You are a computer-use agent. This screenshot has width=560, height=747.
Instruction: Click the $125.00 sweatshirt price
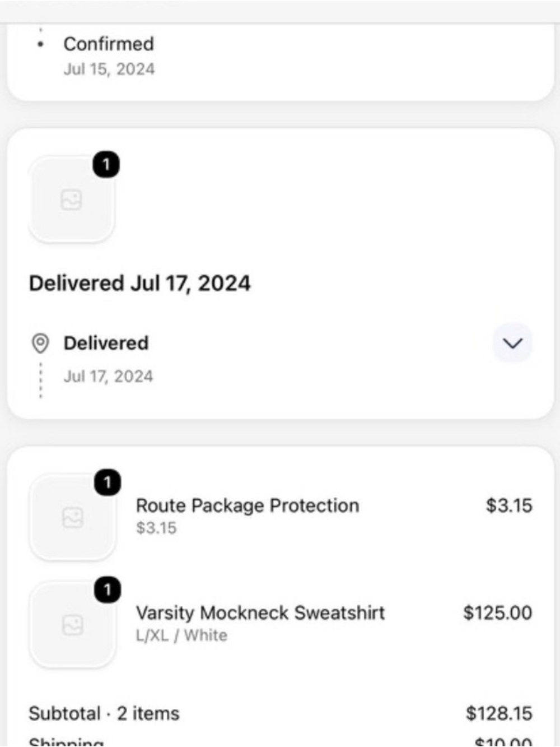498,613
